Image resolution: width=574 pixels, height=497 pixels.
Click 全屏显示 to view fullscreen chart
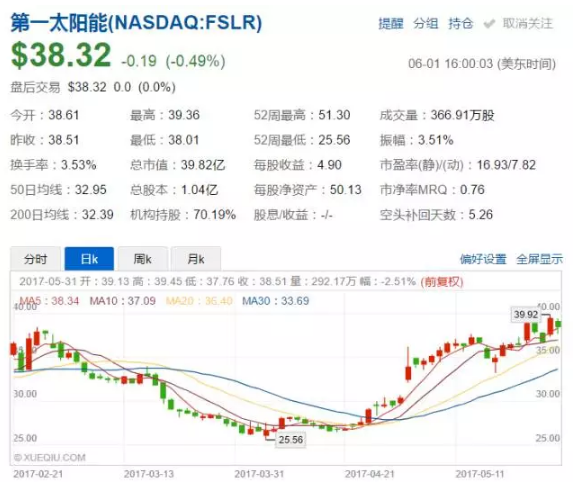pos(540,259)
